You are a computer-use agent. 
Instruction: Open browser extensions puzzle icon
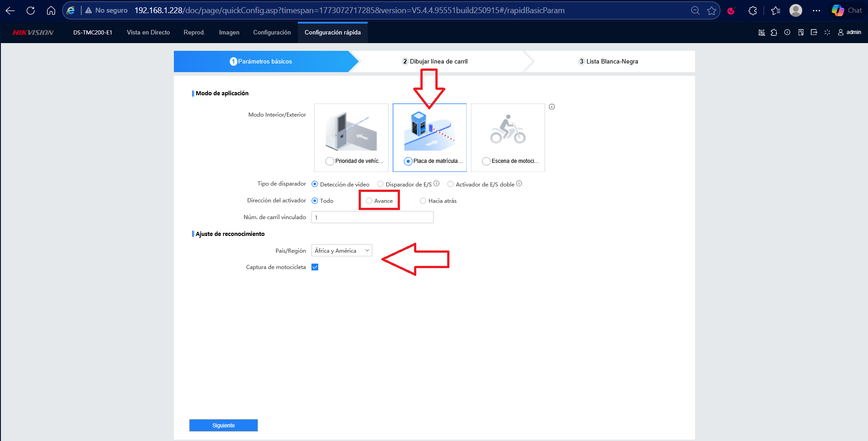click(752, 10)
